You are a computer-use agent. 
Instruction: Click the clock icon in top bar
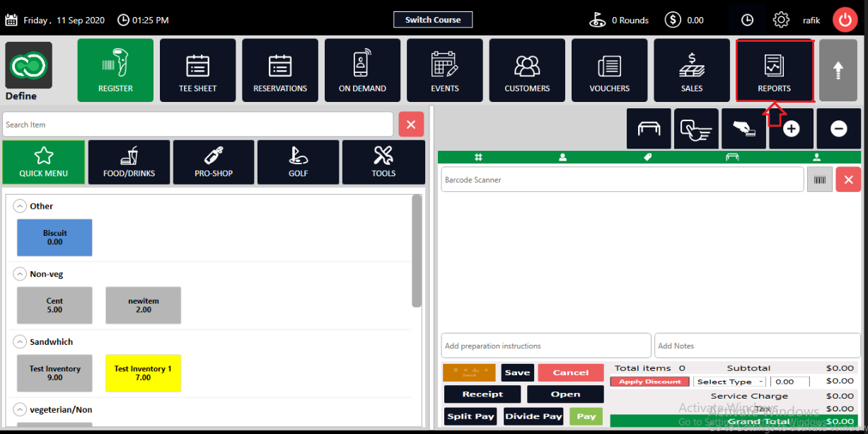pyautogui.click(x=747, y=20)
